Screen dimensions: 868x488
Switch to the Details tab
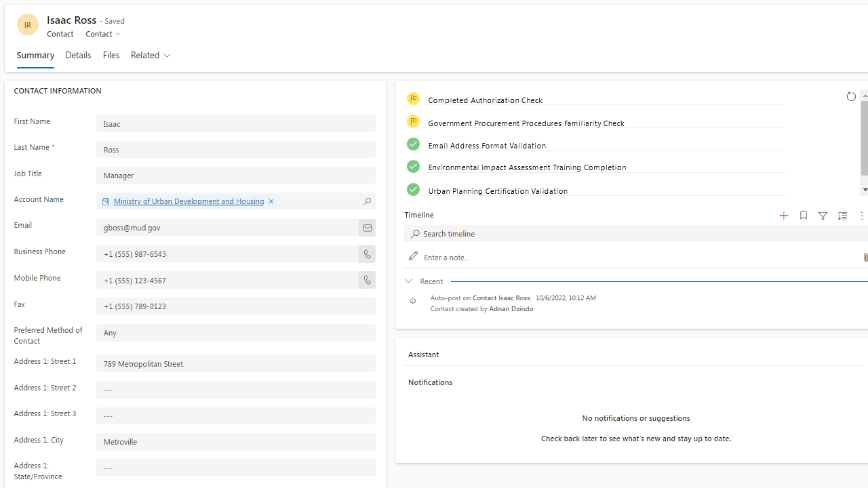(x=78, y=56)
